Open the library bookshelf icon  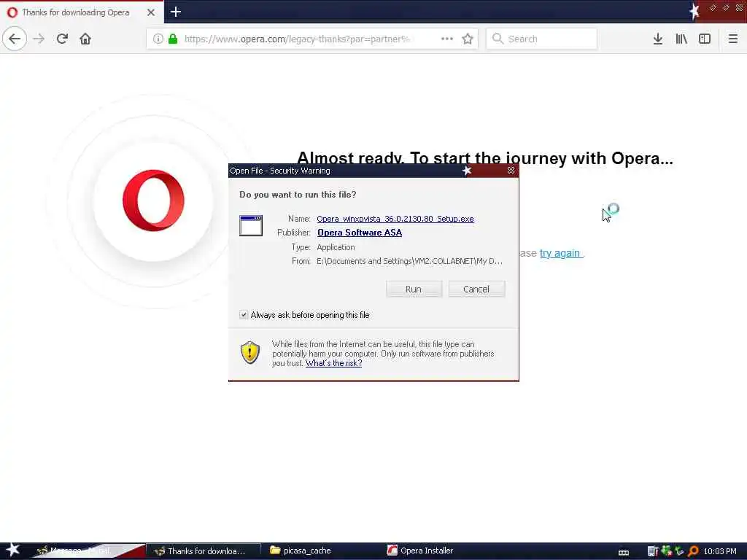681,39
